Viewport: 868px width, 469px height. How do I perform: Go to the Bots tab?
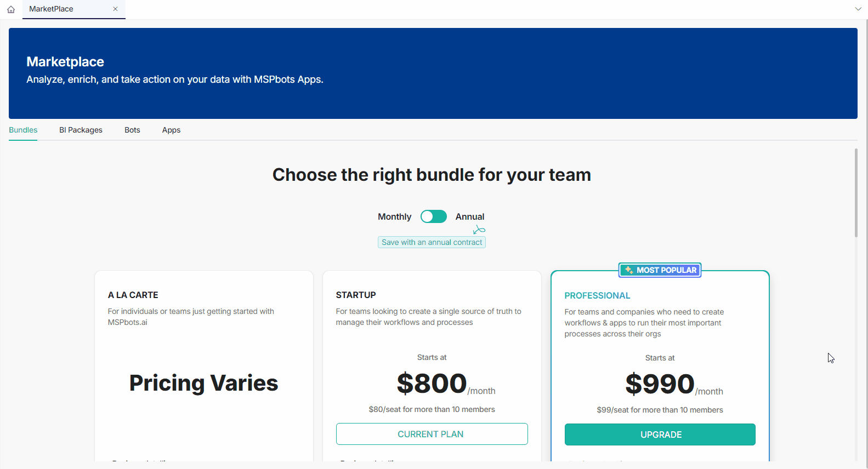(132, 130)
